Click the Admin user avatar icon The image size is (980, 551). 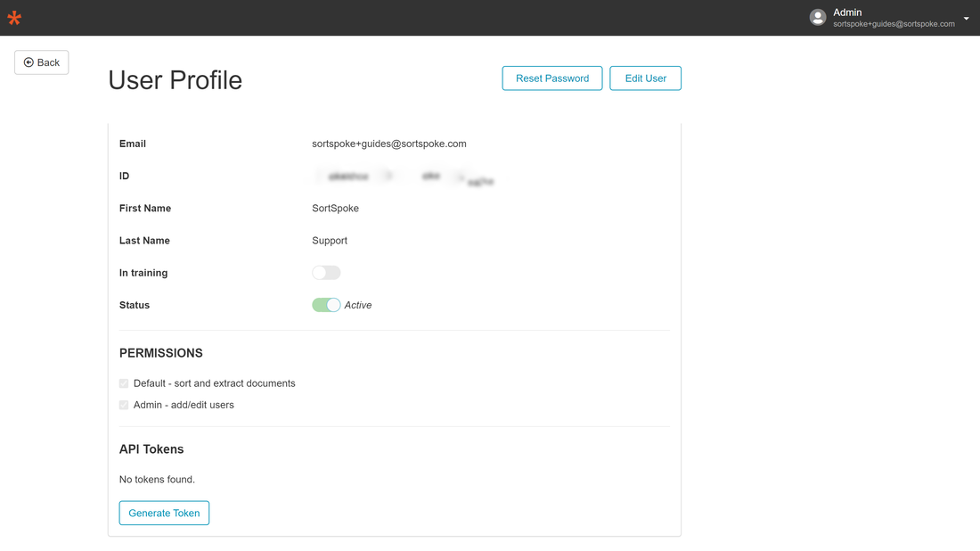coord(818,18)
